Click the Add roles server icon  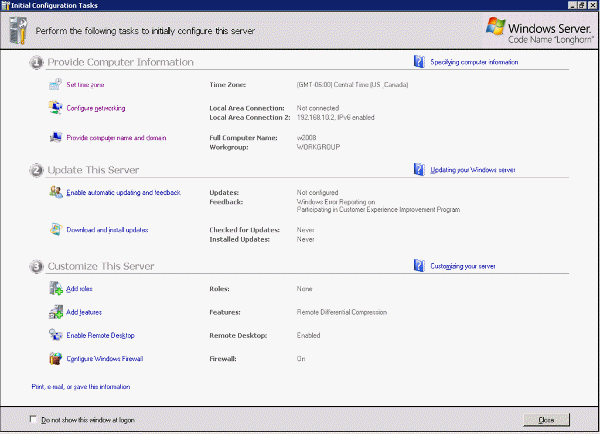(x=56, y=288)
